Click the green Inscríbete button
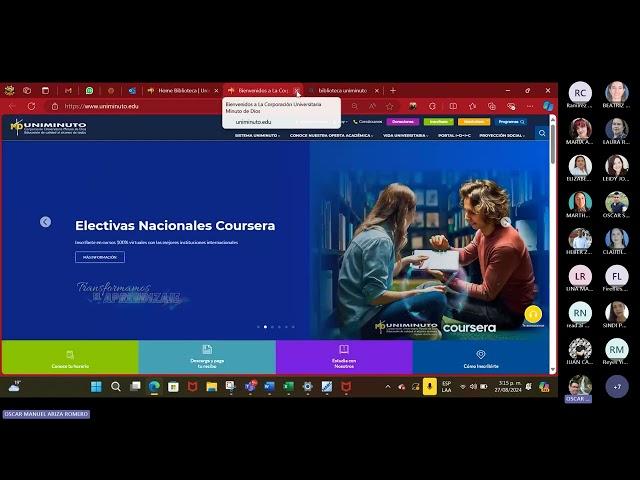Viewport: 640px width, 480px height. pos(439,122)
